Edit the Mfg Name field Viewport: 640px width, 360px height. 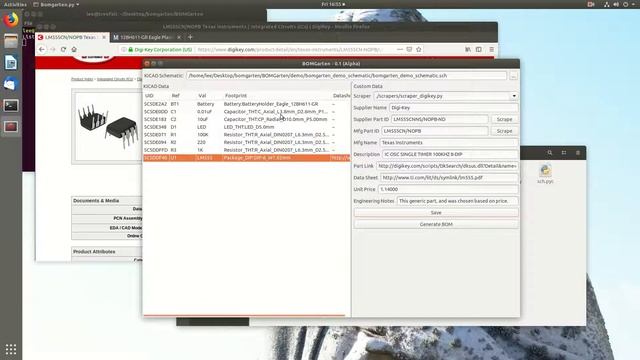click(449, 143)
